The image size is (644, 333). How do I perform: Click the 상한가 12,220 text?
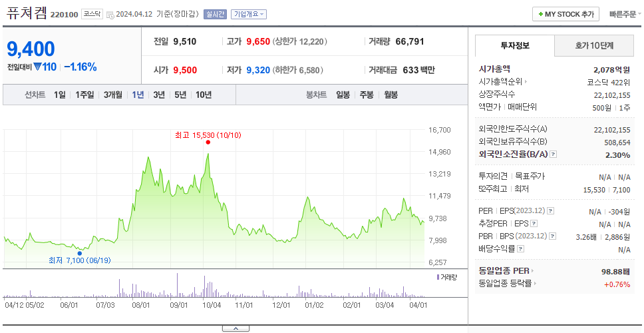(299, 41)
